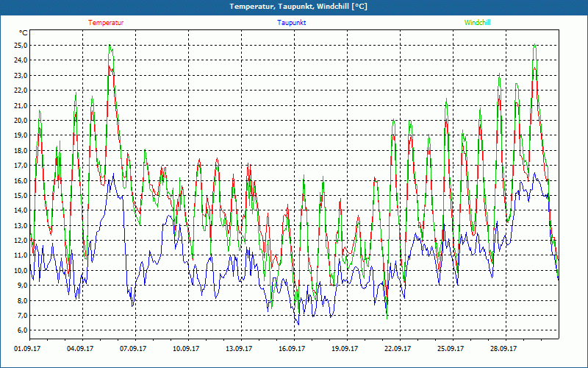Click the 07.09.17 date label
This screenshot has height=368, width=588.
tap(133, 349)
